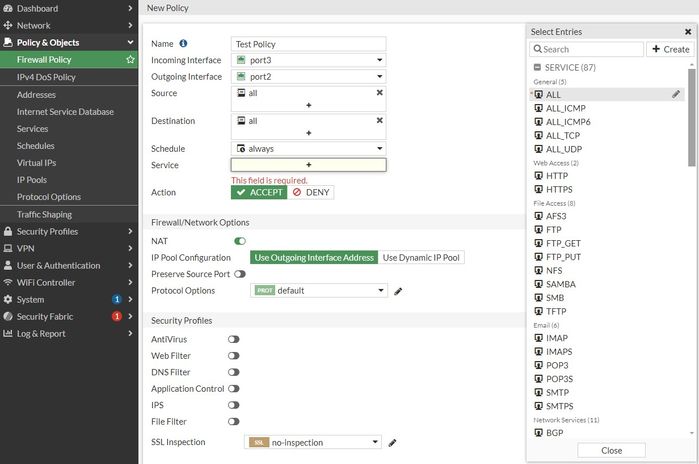Open the SSL Inspection no-inspection dropdown
This screenshot has height=464, width=699.
(313, 442)
